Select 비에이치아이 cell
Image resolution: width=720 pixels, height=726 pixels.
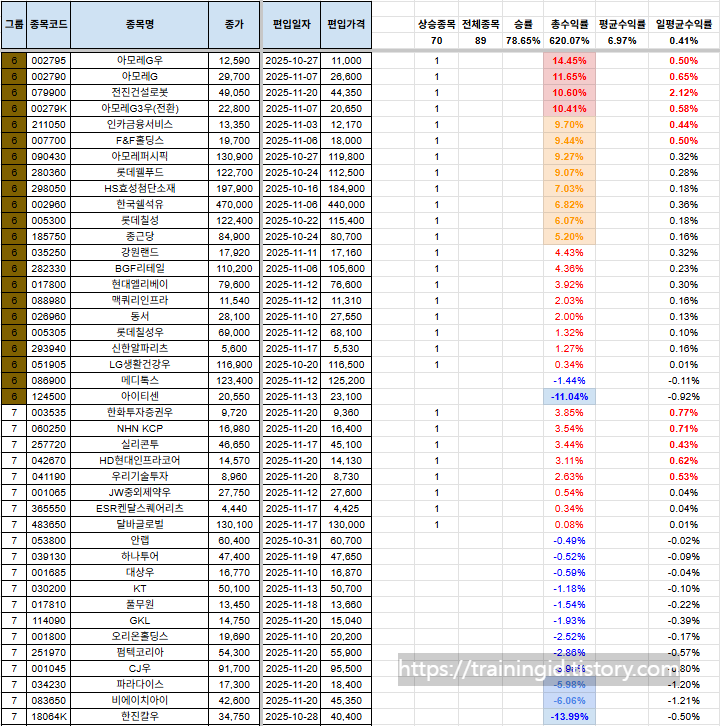point(139,701)
